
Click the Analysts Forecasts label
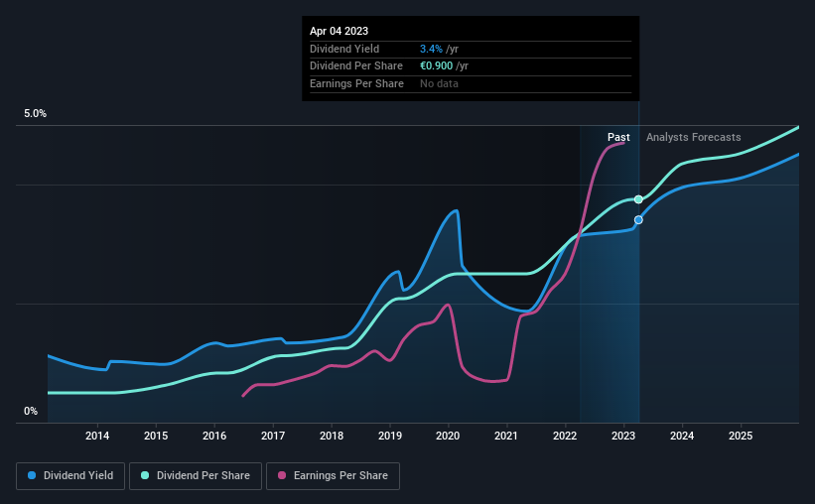click(693, 137)
